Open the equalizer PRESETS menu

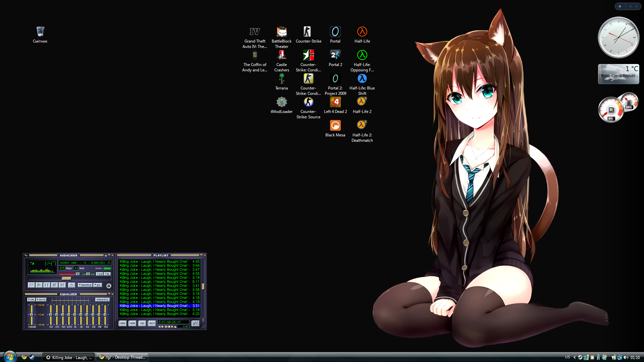pos(102,299)
